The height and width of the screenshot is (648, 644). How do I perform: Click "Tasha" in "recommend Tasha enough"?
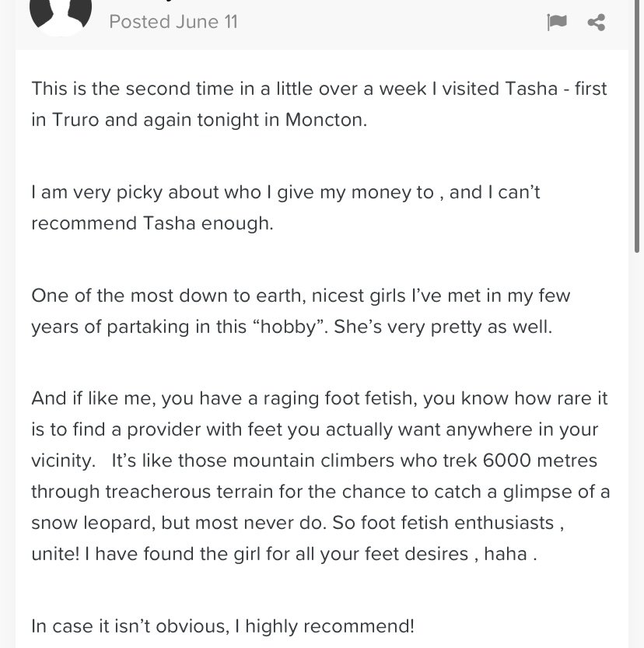tap(169, 223)
